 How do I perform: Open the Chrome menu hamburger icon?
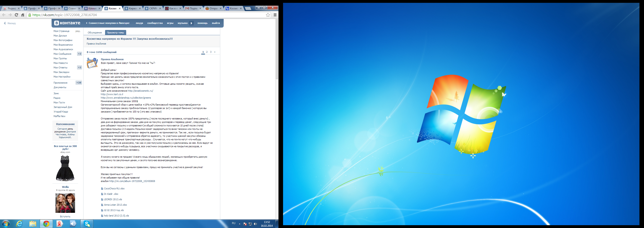tap(275, 15)
